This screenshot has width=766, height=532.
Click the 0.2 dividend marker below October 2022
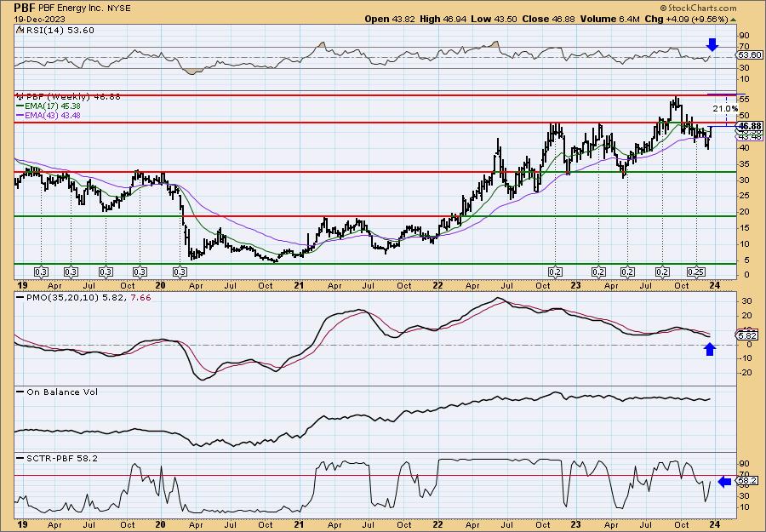click(x=555, y=272)
